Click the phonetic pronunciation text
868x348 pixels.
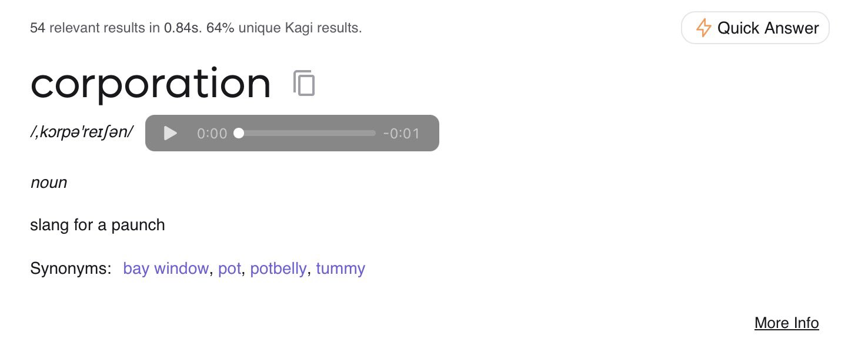click(82, 132)
